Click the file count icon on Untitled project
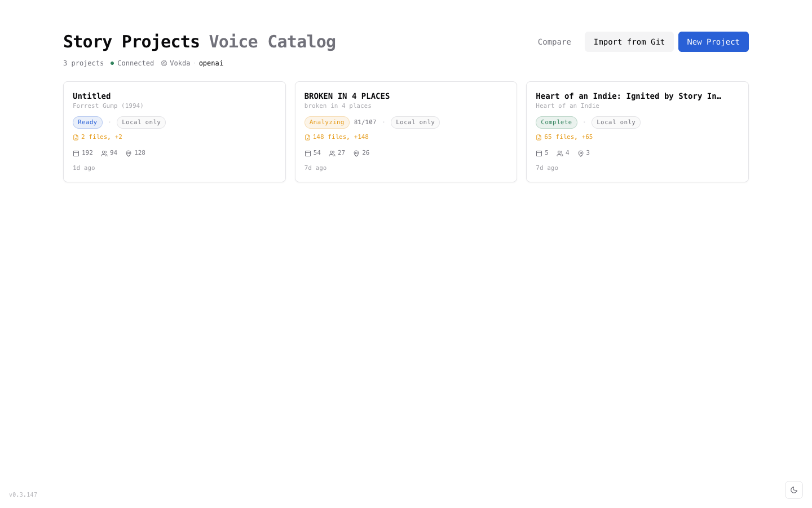The image size is (812, 508). tap(76, 137)
